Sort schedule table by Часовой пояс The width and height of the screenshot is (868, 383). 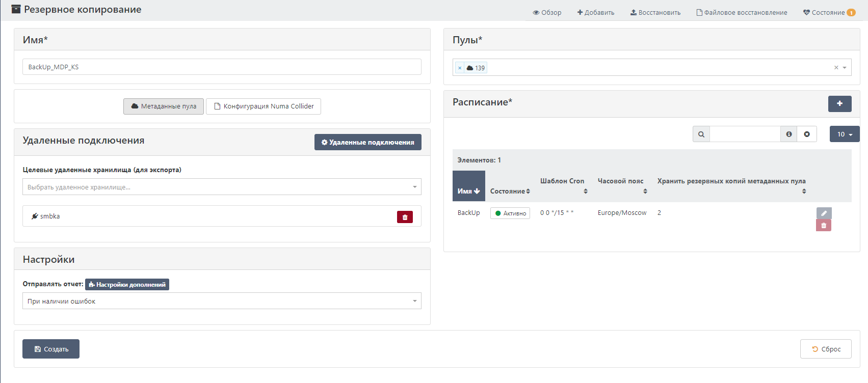click(x=622, y=186)
